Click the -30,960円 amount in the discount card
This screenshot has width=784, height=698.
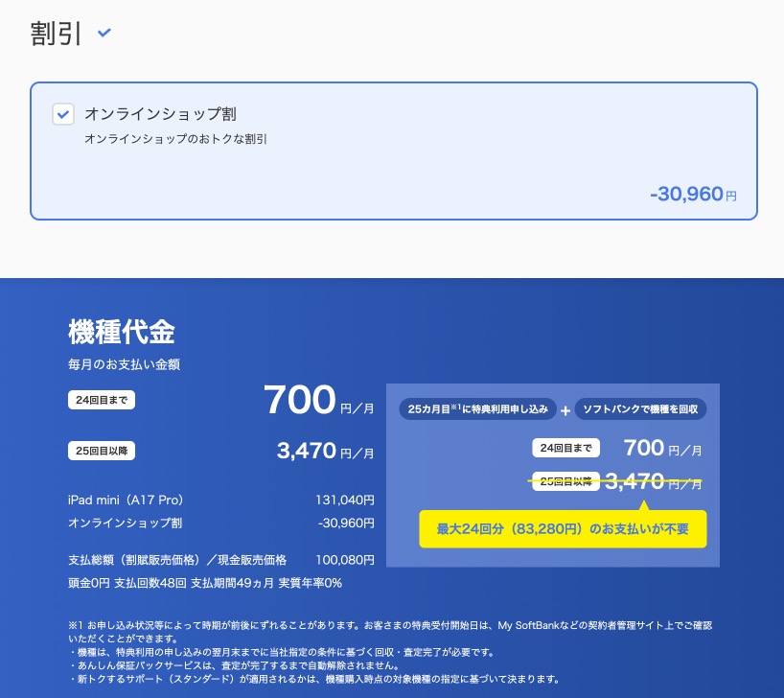click(x=692, y=195)
